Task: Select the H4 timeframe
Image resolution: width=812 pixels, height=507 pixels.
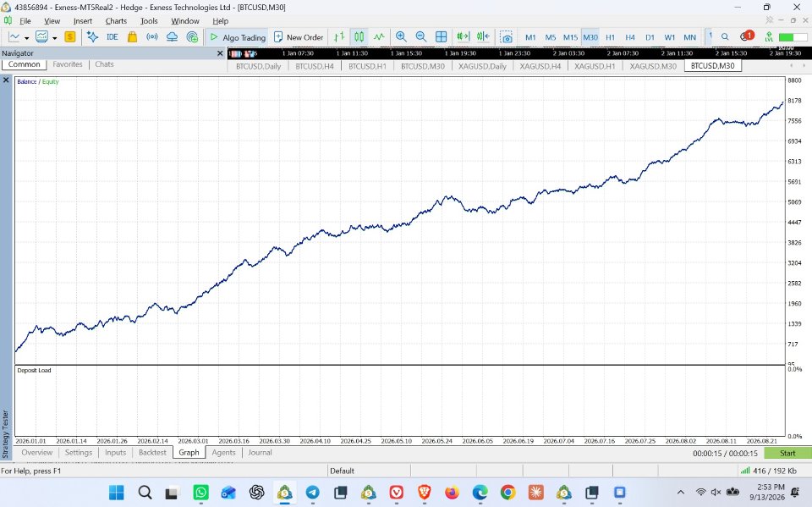Action: pos(629,37)
